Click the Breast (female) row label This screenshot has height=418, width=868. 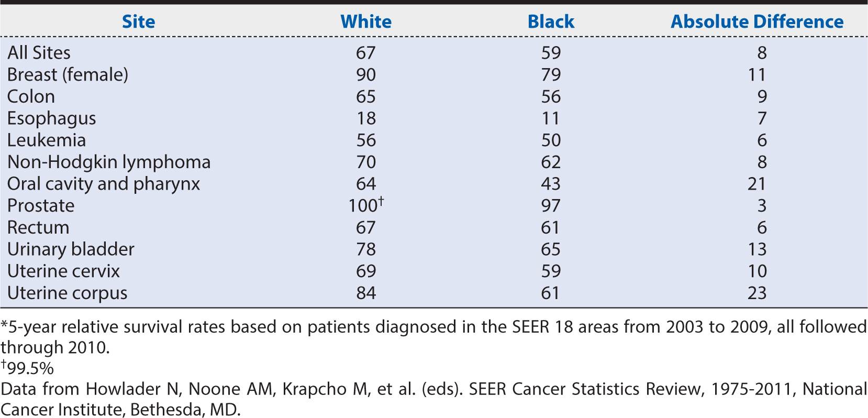[x=68, y=74]
